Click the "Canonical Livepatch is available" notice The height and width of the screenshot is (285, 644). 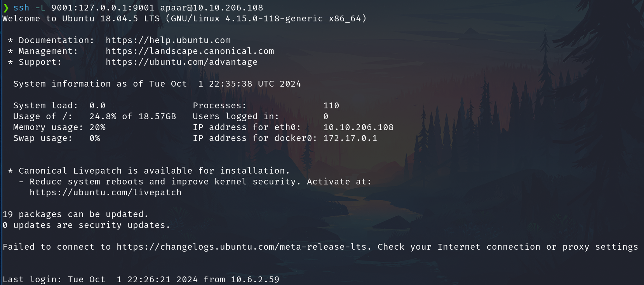(x=154, y=171)
